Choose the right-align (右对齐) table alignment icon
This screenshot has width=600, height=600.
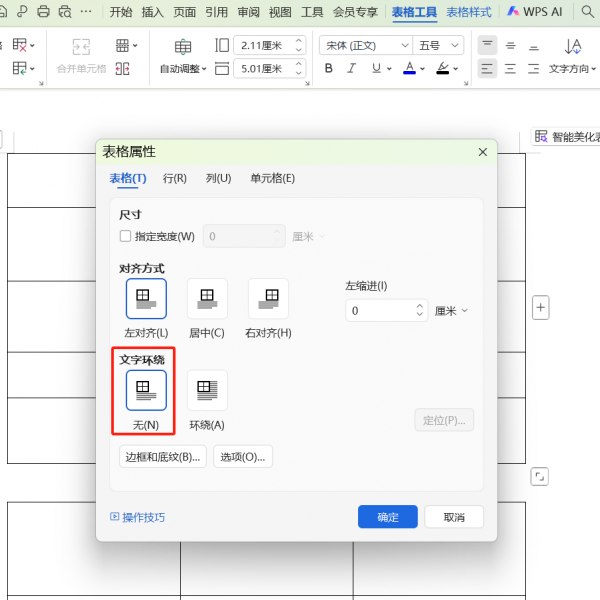click(268, 299)
